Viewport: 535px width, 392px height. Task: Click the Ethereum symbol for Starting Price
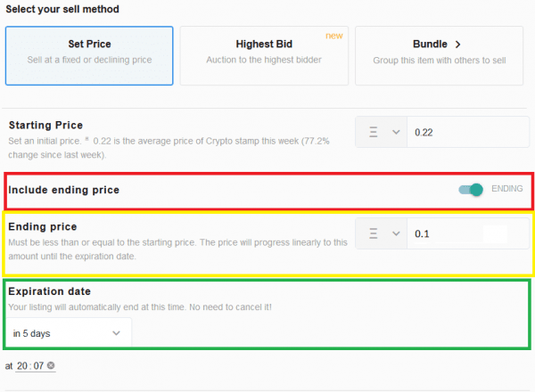tap(373, 132)
